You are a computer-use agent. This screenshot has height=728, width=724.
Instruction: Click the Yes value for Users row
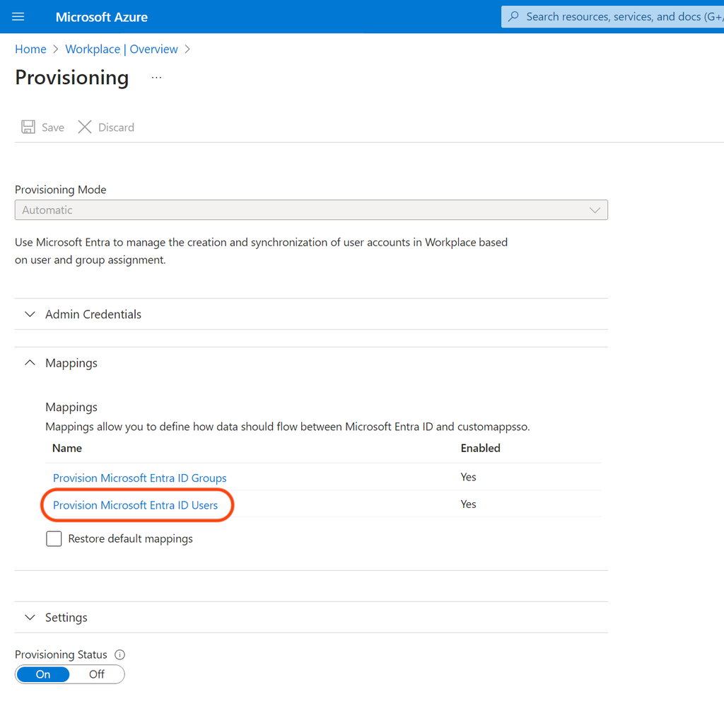point(468,504)
